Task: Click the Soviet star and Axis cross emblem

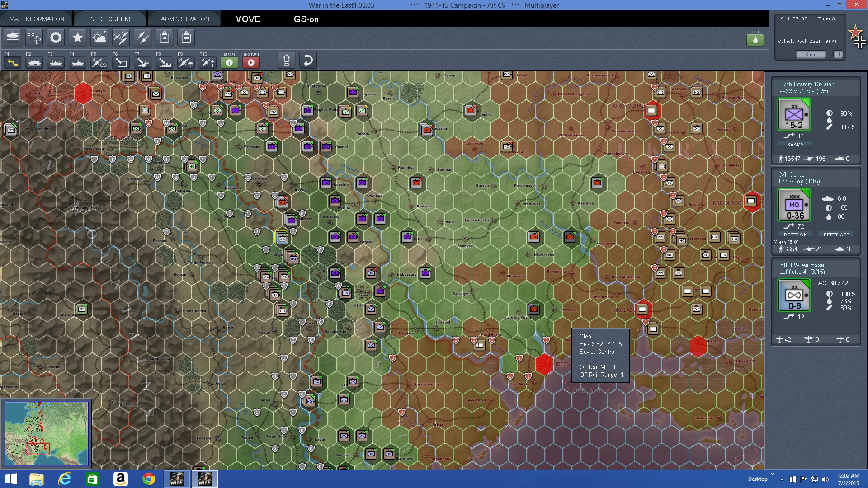Action: pyautogui.click(x=857, y=37)
